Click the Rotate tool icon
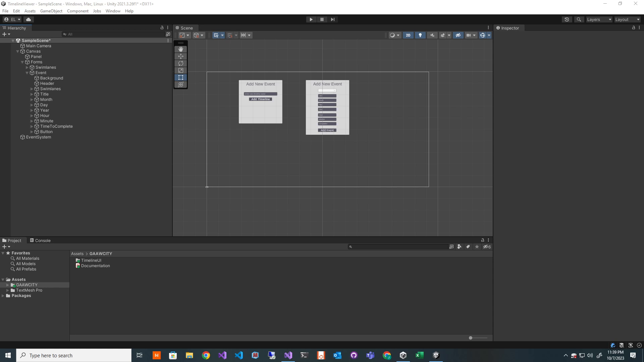The height and width of the screenshot is (362, 644). (x=181, y=63)
